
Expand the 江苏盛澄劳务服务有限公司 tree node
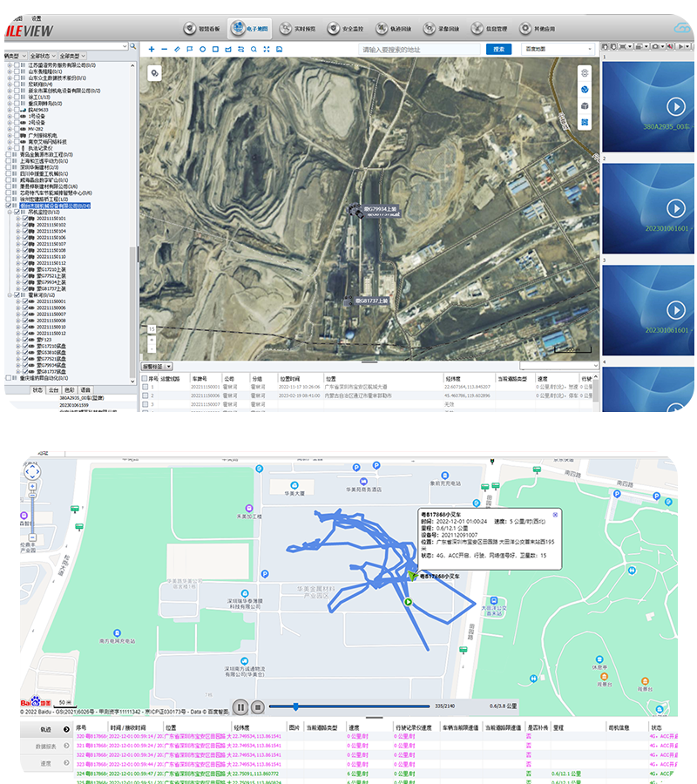coord(10,65)
